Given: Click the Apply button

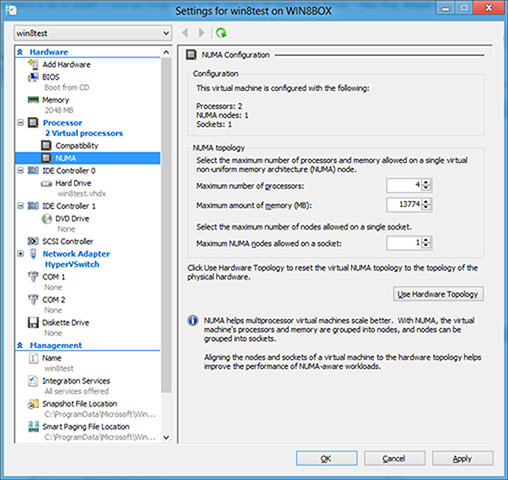Looking at the screenshot, I should pyautogui.click(x=462, y=459).
